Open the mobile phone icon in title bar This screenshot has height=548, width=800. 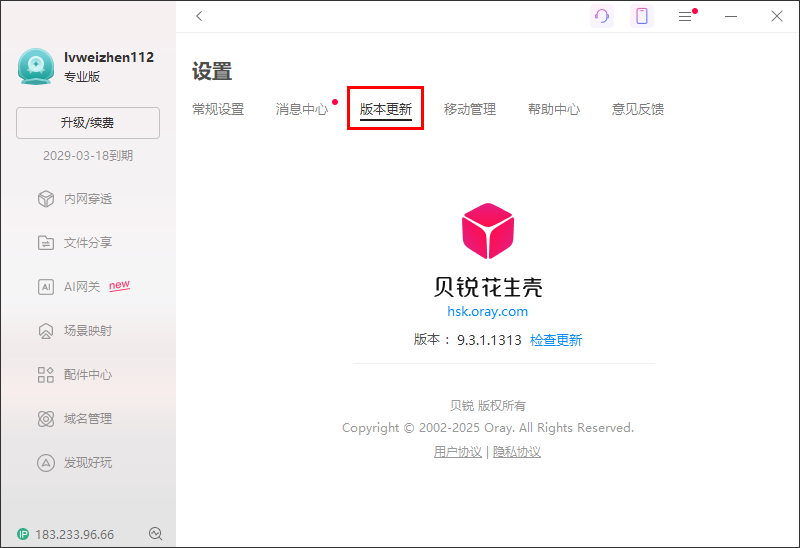tap(642, 16)
